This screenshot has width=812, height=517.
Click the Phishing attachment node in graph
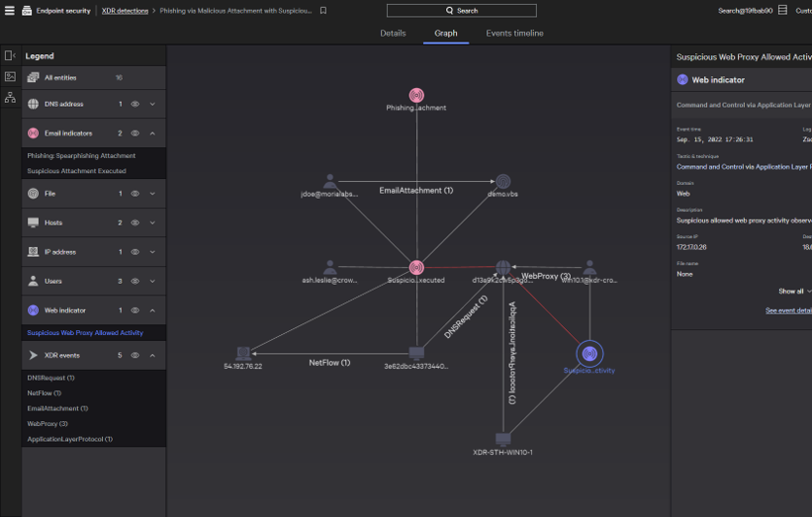click(416, 96)
